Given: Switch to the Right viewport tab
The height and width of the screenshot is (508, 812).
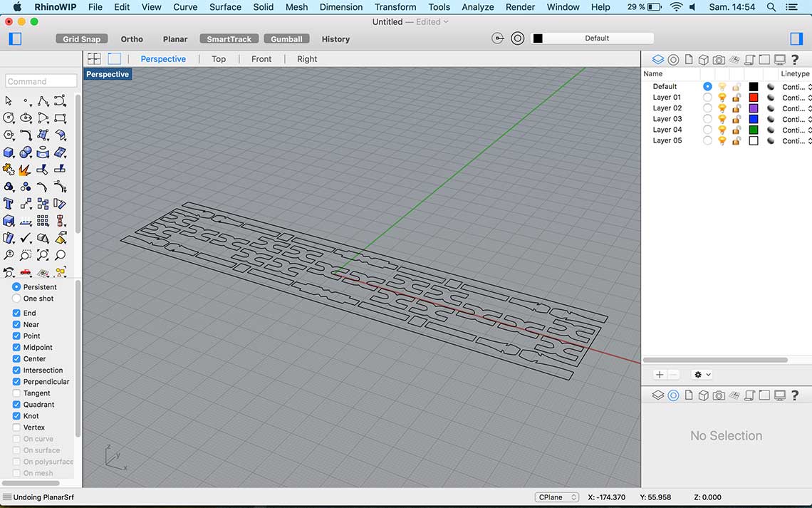Looking at the screenshot, I should (307, 59).
